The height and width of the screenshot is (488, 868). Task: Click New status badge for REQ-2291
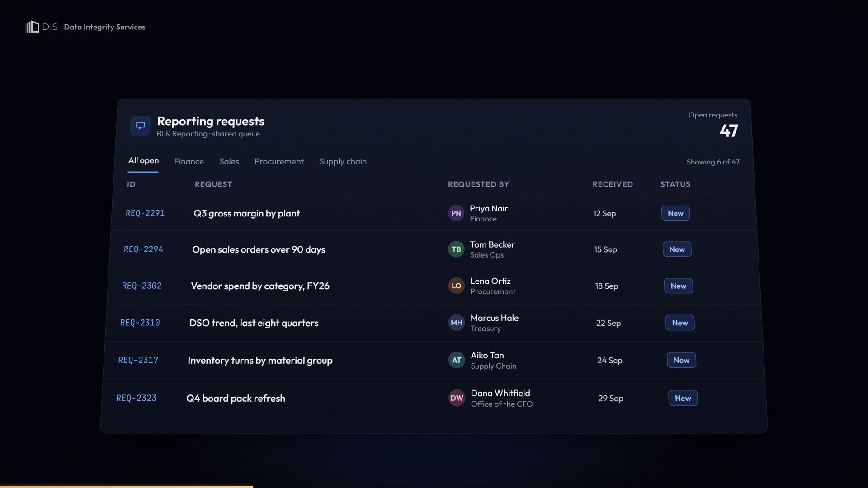(x=675, y=213)
